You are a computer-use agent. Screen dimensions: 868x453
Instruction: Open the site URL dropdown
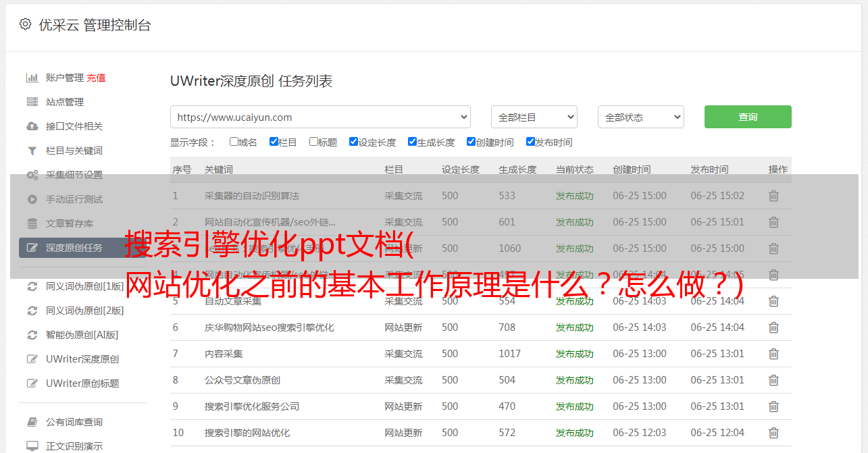pyautogui.click(x=320, y=117)
